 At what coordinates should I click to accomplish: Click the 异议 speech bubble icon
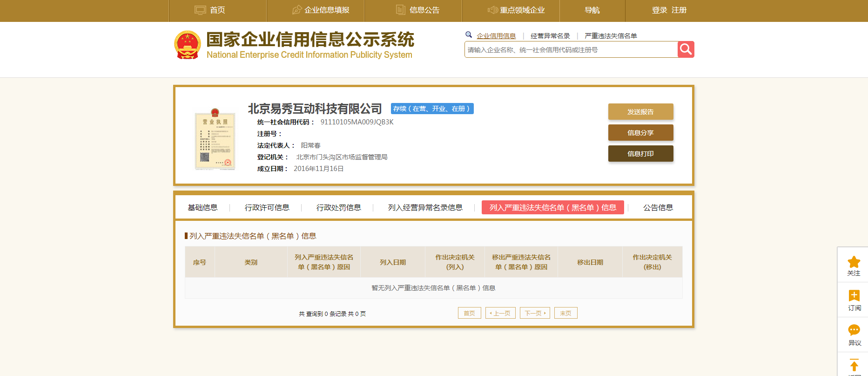coord(854,330)
